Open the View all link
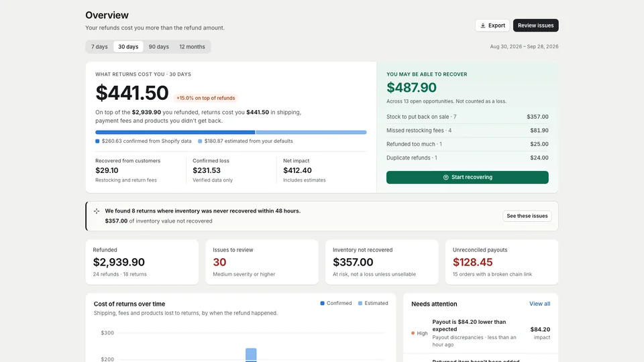 click(539, 304)
